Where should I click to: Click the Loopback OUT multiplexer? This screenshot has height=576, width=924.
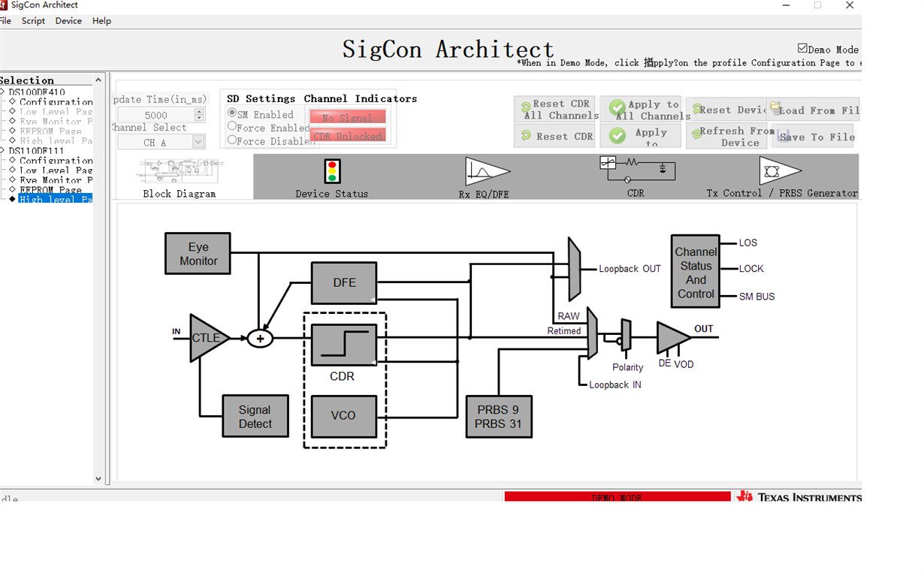pyautogui.click(x=575, y=269)
